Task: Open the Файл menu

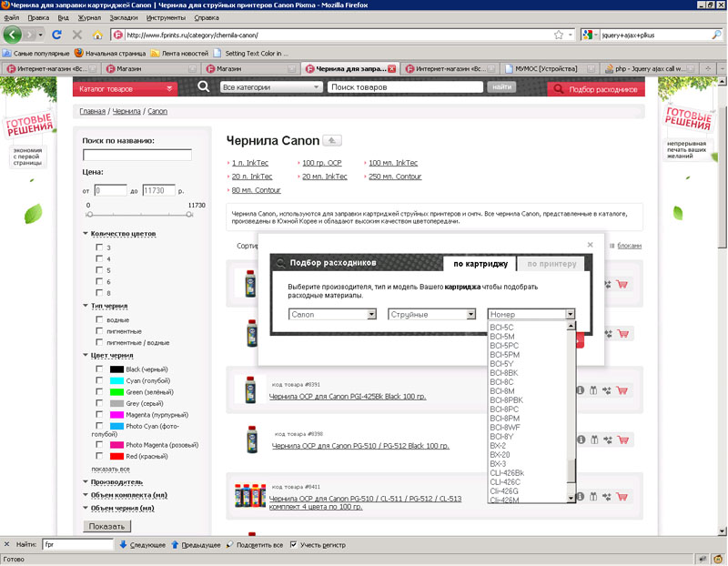Action: tap(12, 17)
